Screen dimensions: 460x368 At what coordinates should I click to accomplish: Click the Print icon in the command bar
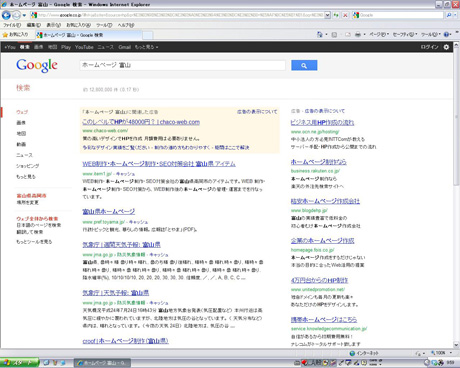pos(358,35)
